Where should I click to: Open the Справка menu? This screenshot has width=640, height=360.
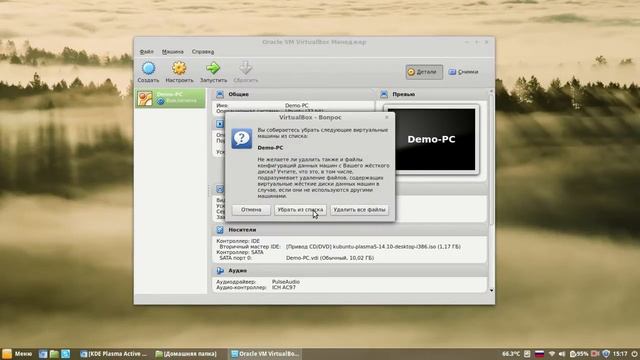(x=203, y=52)
